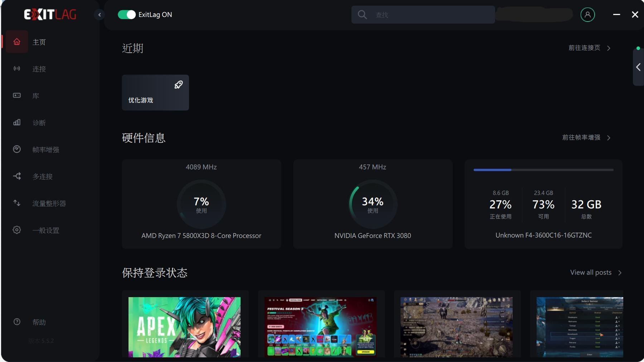The height and width of the screenshot is (362, 644).
Task: Click the 保持登录状态 section heading
Action: click(155, 273)
